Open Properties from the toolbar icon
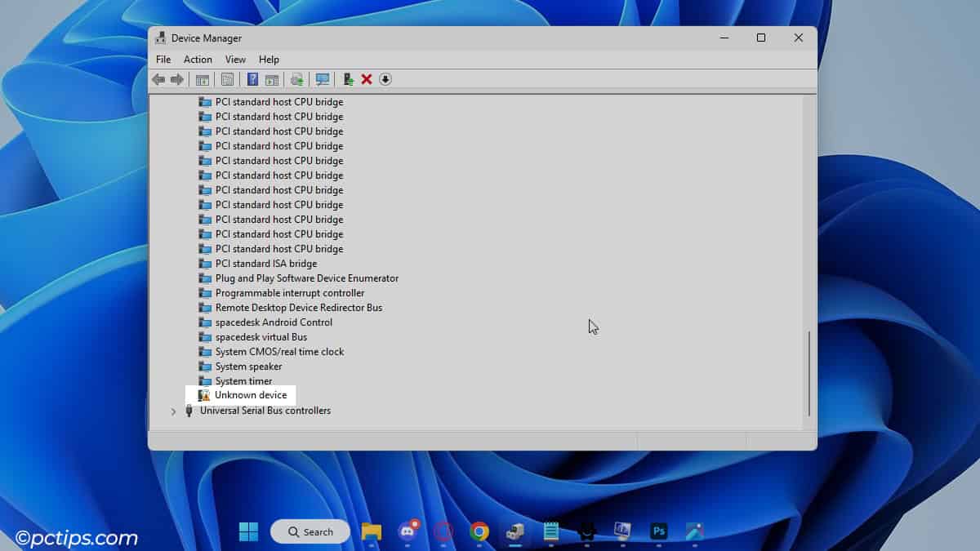The width and height of the screenshot is (980, 551). 227,79
